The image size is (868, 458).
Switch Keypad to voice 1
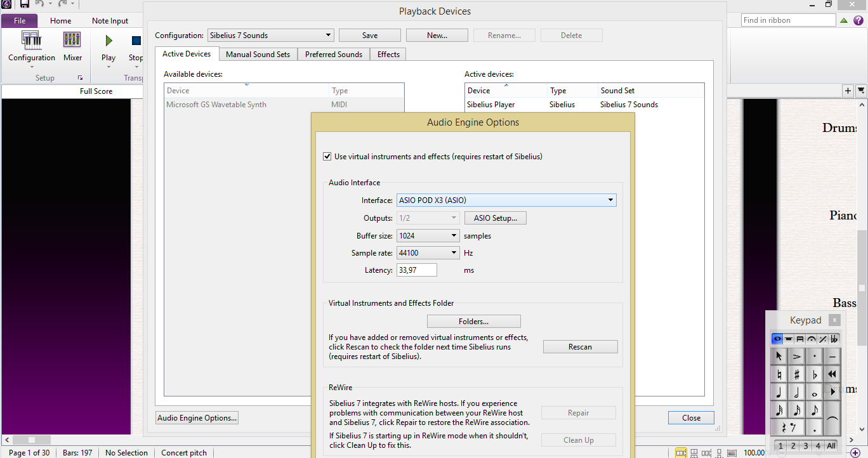[780, 446]
